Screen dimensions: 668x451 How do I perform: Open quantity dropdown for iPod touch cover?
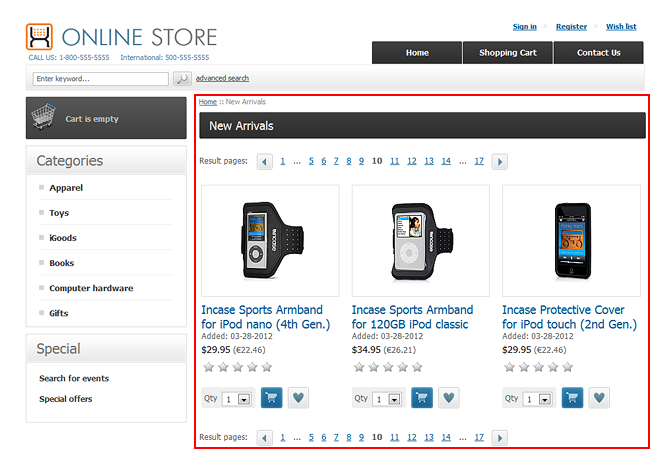[545, 399]
